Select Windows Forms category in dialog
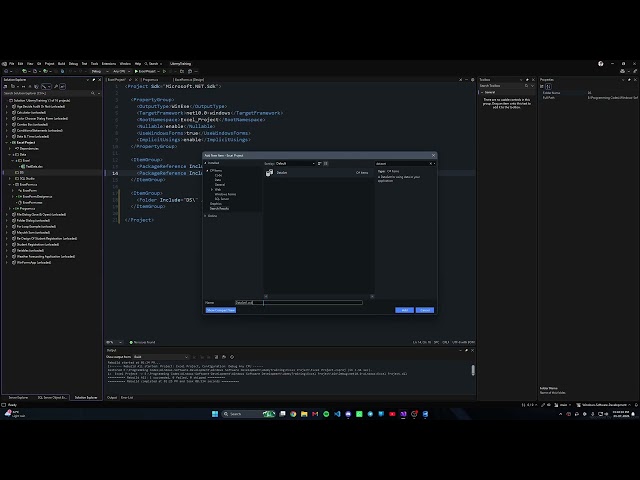Viewport: 640px width, 480px height. 225,194
